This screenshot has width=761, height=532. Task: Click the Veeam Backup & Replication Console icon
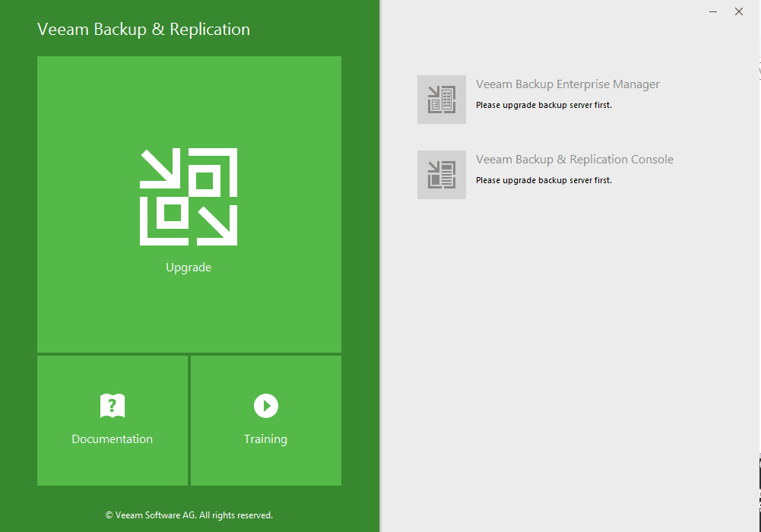(442, 175)
